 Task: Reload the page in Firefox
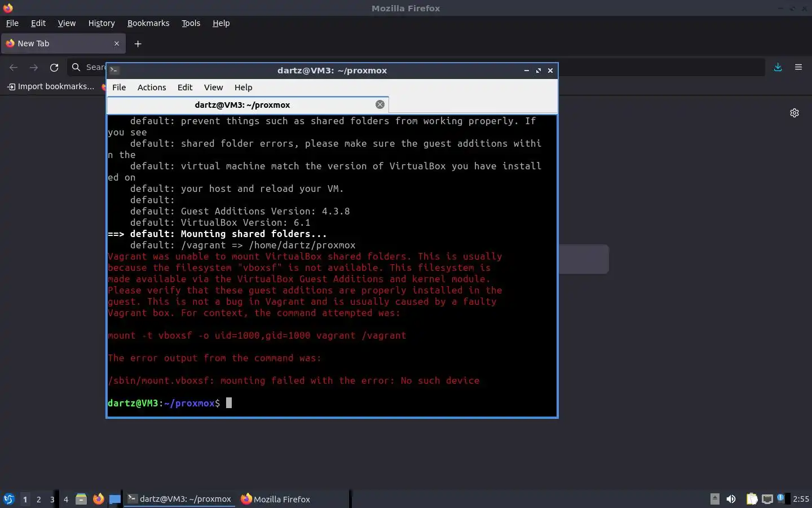54,67
